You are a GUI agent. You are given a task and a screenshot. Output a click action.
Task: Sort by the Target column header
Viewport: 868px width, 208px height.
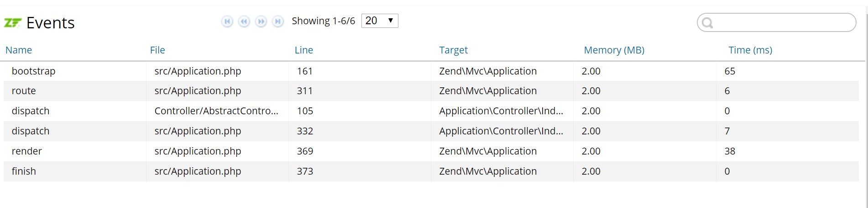click(x=454, y=50)
